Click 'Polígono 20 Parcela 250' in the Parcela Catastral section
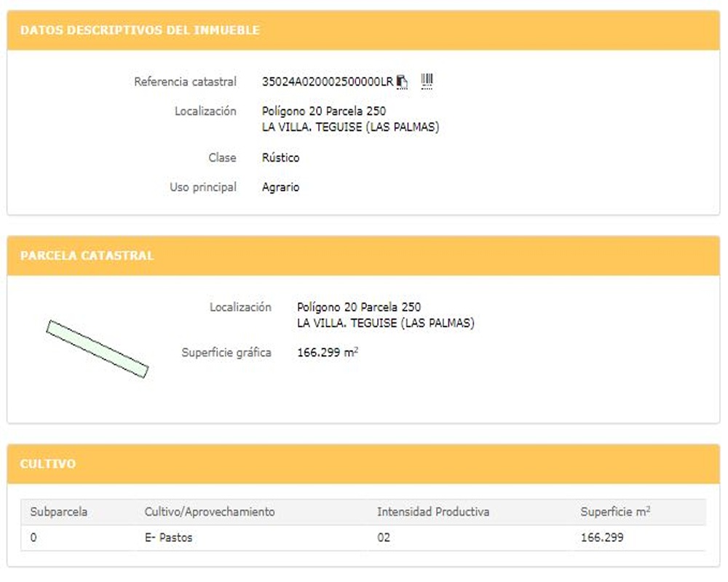This screenshot has height=582, width=728. (359, 307)
